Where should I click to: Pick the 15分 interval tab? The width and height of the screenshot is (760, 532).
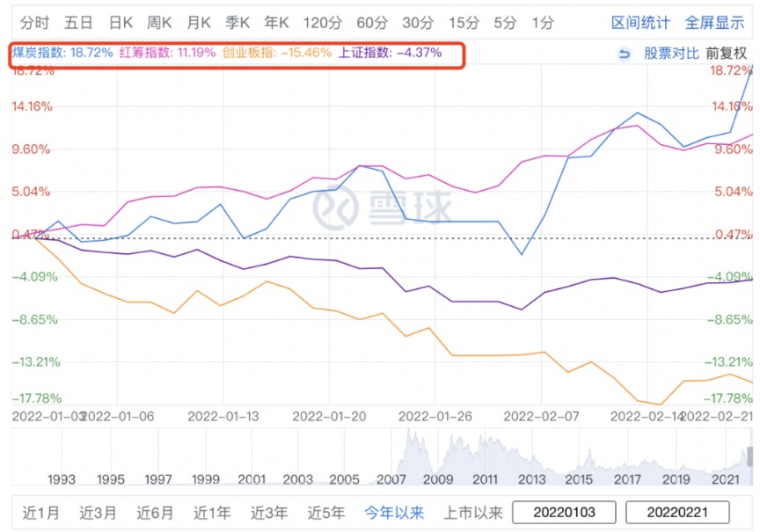click(x=464, y=23)
